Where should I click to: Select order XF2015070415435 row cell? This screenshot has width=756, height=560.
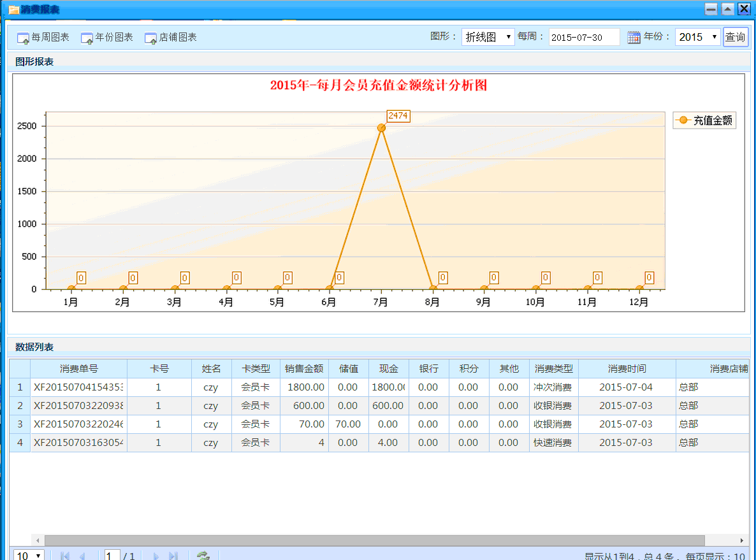pos(78,387)
